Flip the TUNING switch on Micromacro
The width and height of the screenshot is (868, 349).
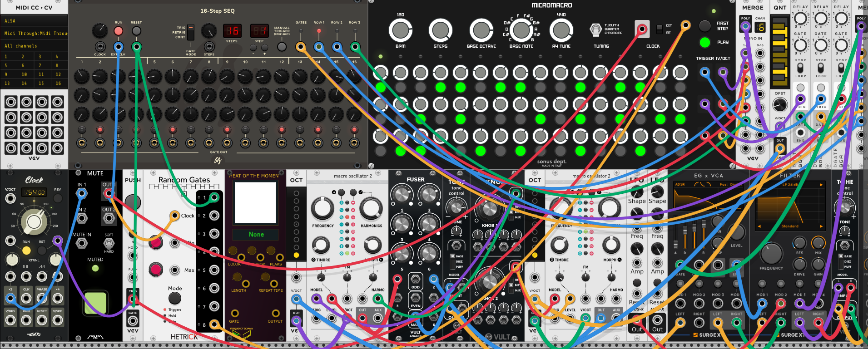click(595, 30)
